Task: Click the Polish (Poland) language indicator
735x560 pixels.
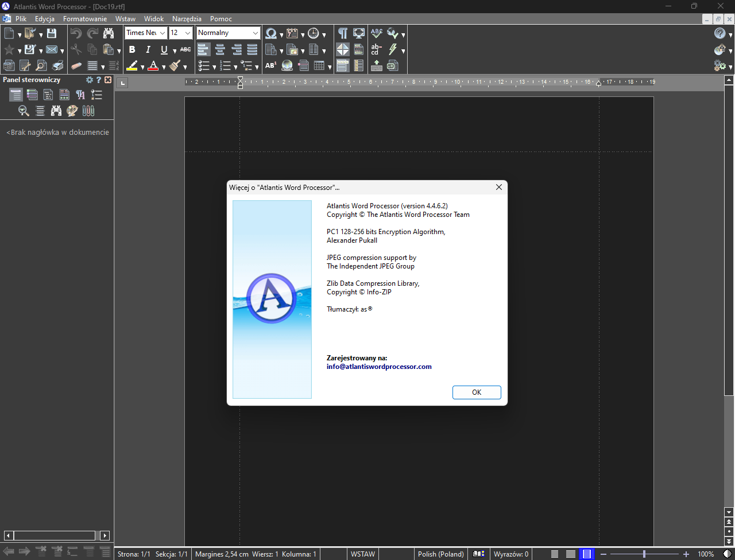Action: pos(441,554)
